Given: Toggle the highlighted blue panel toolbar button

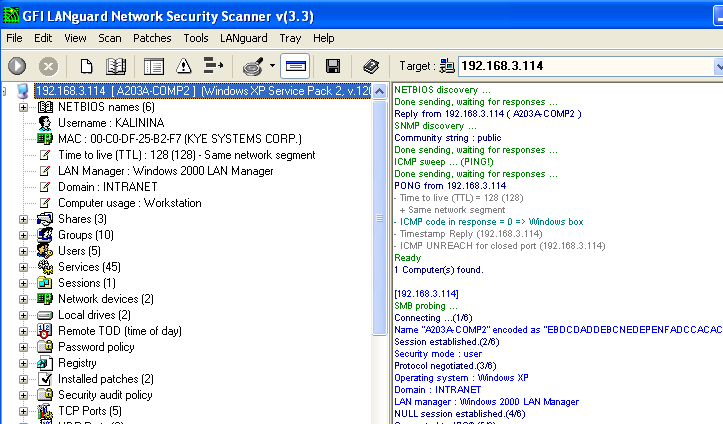Looking at the screenshot, I should (x=295, y=66).
